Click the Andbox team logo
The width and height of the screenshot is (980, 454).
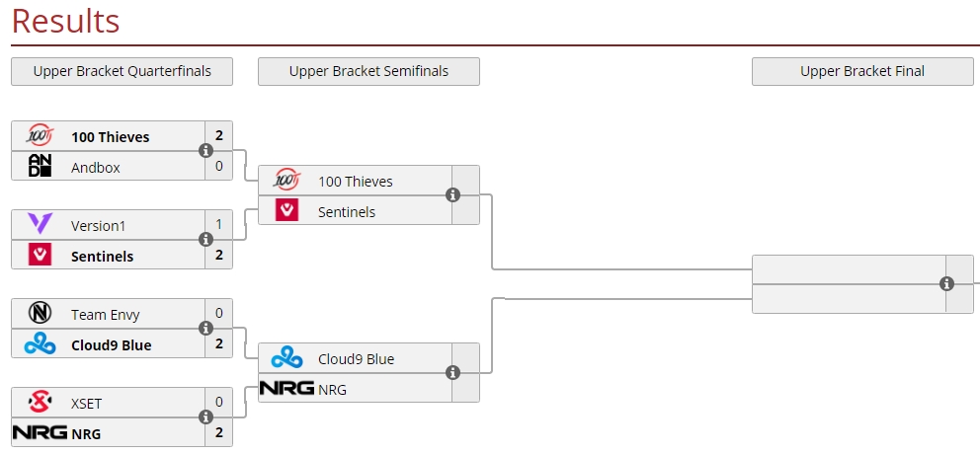pyautogui.click(x=40, y=167)
